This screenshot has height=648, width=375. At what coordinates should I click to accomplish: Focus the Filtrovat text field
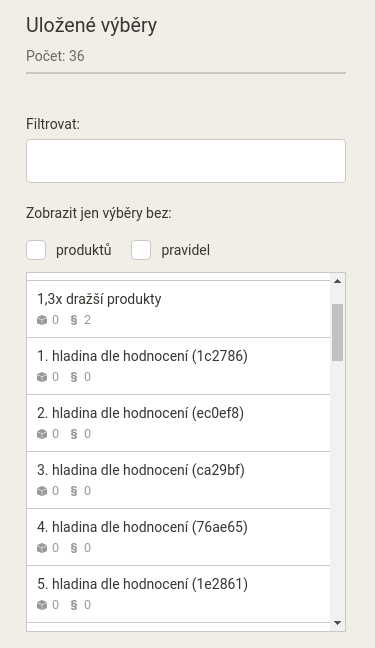(x=186, y=161)
